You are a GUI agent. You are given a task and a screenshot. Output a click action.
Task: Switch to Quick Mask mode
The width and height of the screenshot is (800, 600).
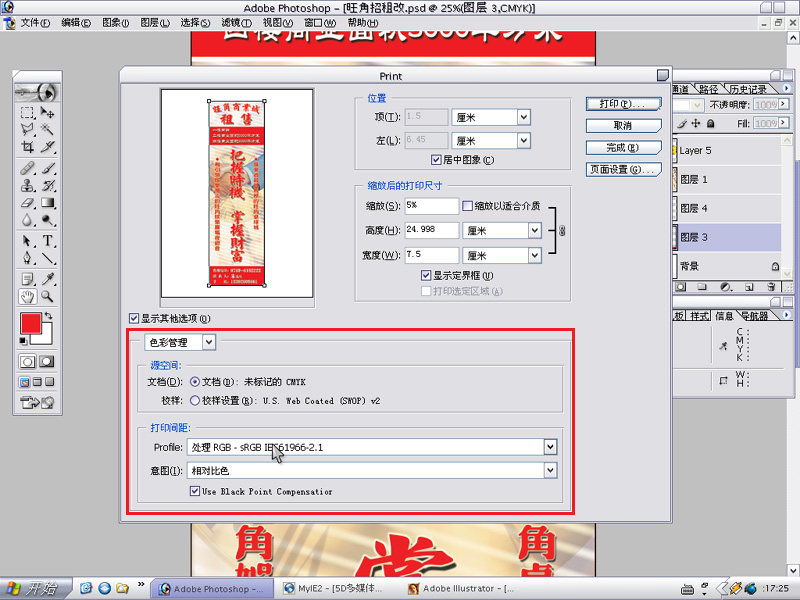(46, 362)
